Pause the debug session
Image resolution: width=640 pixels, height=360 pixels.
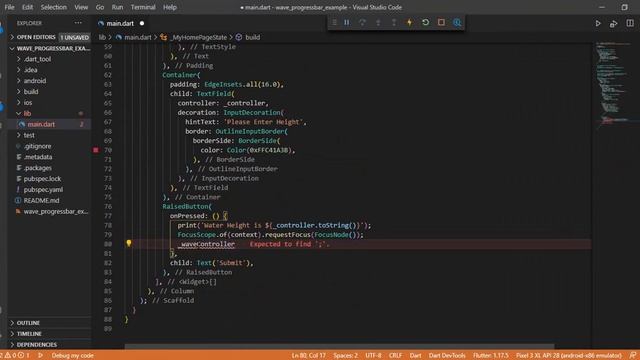pyautogui.click(x=347, y=22)
